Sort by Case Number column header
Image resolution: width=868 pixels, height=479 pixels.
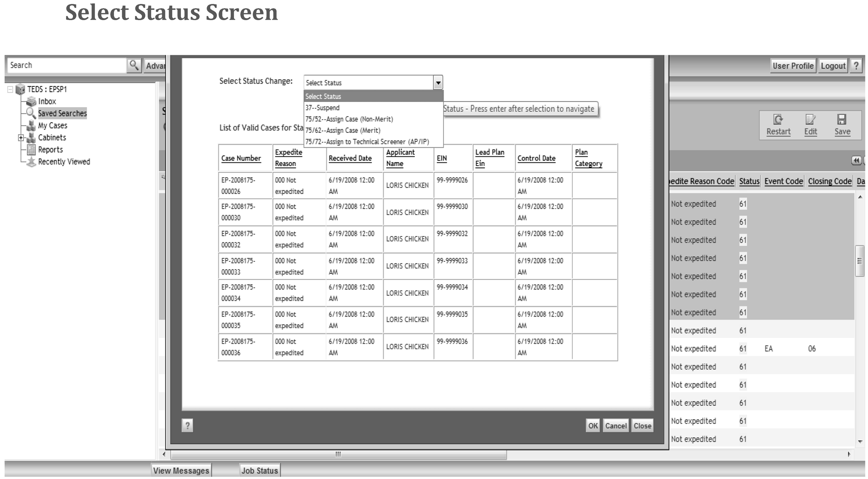point(241,159)
